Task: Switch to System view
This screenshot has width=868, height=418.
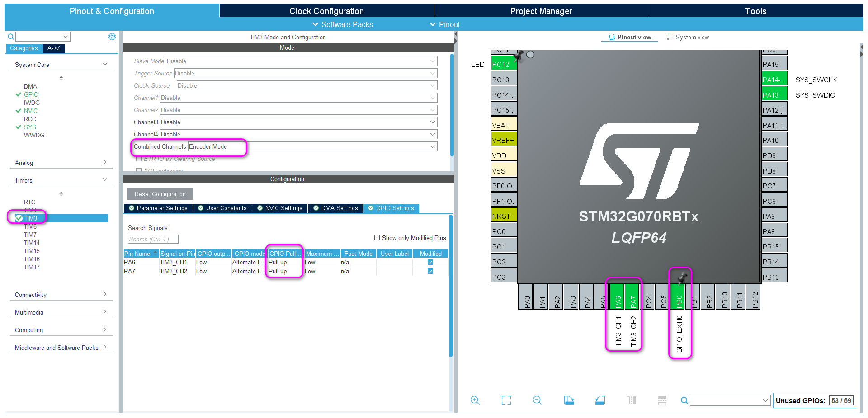Action: coord(688,37)
